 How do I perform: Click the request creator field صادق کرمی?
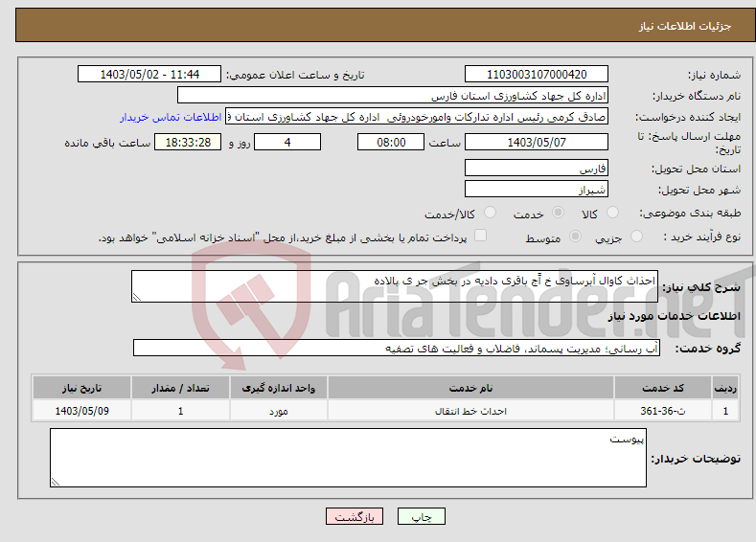(417, 117)
